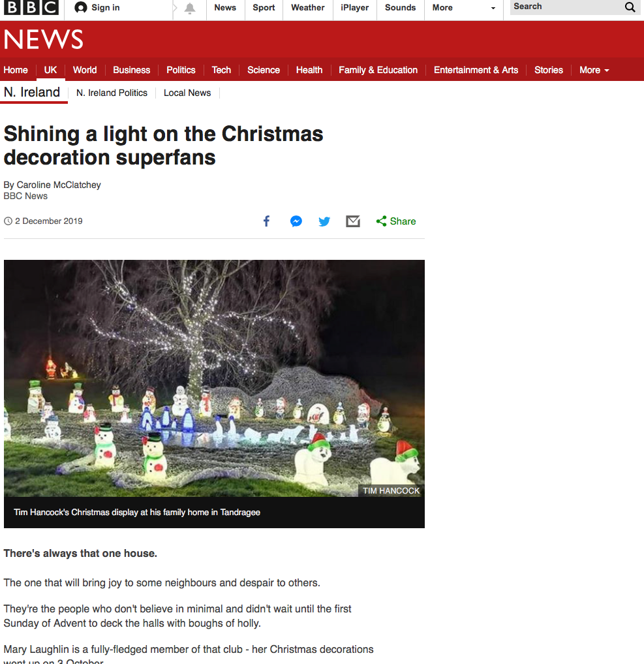Open notifications bell icon
The height and width of the screenshot is (664, 644).
coord(190,8)
